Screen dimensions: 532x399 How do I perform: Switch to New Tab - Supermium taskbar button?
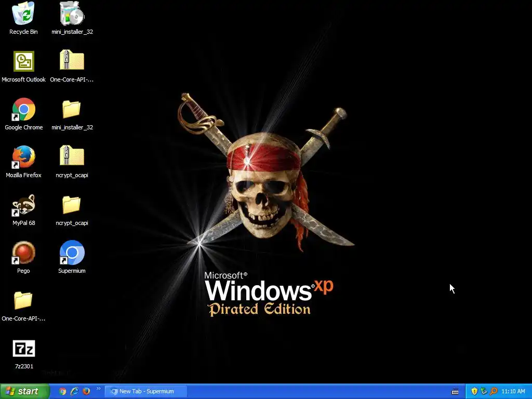(x=146, y=392)
